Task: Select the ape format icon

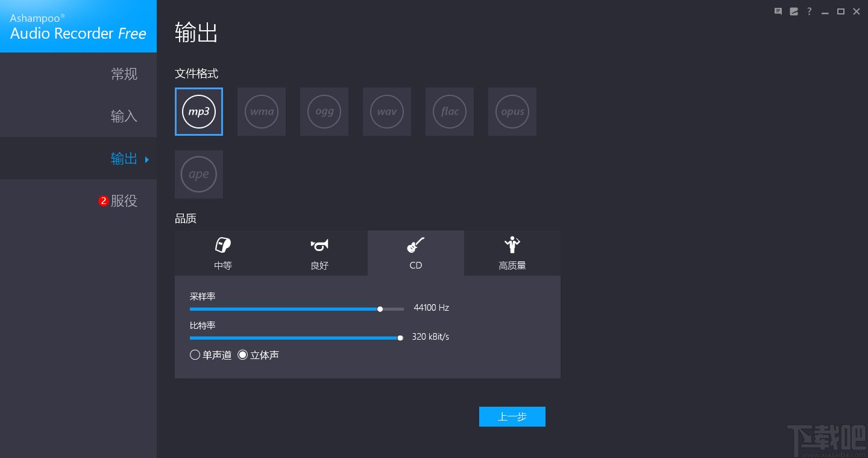Action: point(199,174)
